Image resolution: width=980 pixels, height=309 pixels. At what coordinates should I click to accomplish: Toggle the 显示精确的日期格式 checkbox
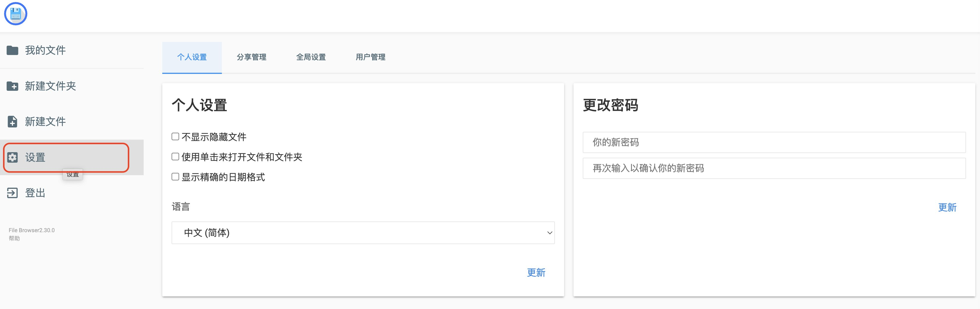point(175,177)
